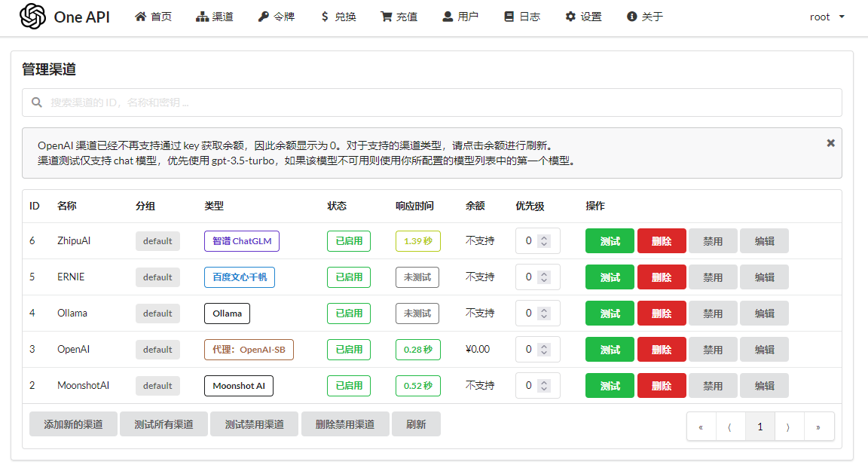Click the 1.39 秒 response time label
The image size is (868, 468).
coord(418,241)
